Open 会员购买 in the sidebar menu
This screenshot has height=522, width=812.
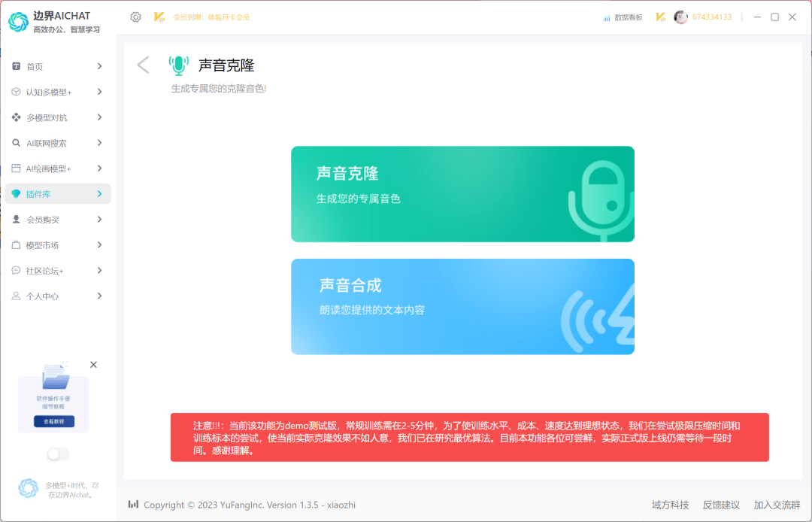(47, 219)
